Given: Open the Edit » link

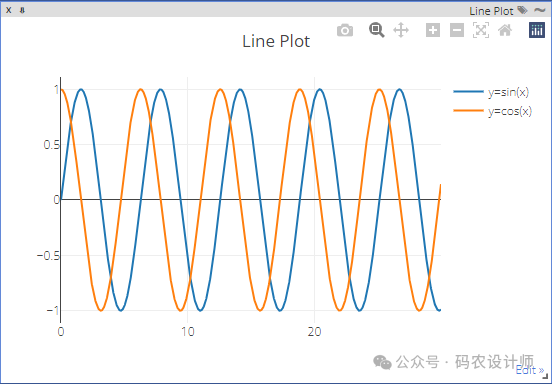Looking at the screenshot, I should point(530,370).
